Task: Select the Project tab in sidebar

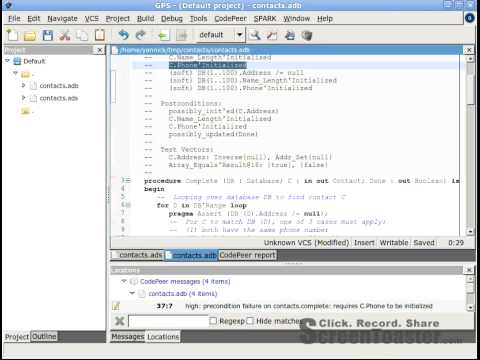Action: pyautogui.click(x=17, y=337)
